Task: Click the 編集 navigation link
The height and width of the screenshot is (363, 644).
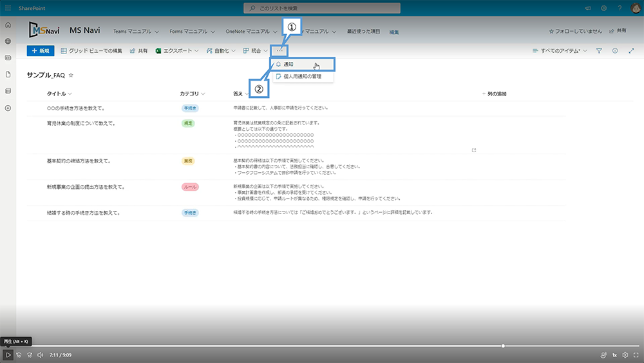Action: pyautogui.click(x=394, y=32)
